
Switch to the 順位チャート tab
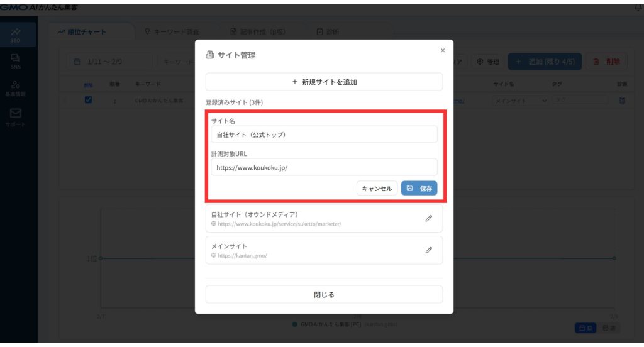coord(88,32)
